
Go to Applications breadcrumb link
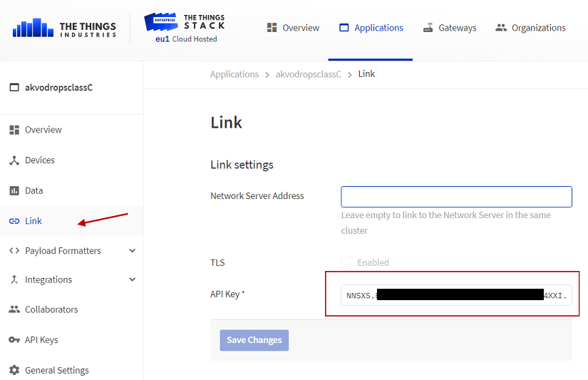(234, 74)
